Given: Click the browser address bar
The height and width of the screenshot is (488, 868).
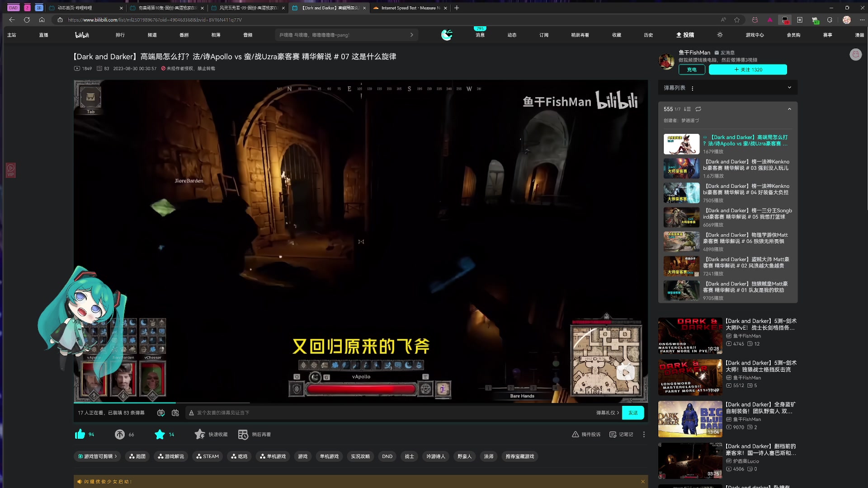Looking at the screenshot, I should (x=389, y=20).
